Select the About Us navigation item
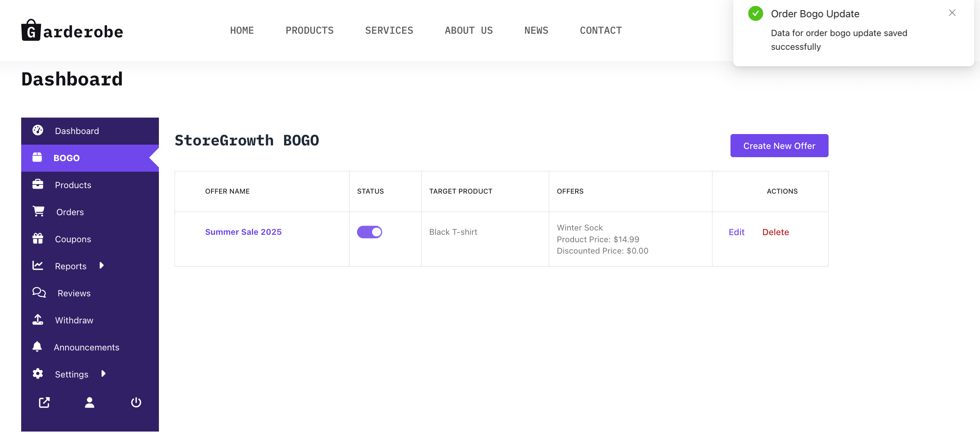Viewport: 980px width, 439px height. (469, 30)
